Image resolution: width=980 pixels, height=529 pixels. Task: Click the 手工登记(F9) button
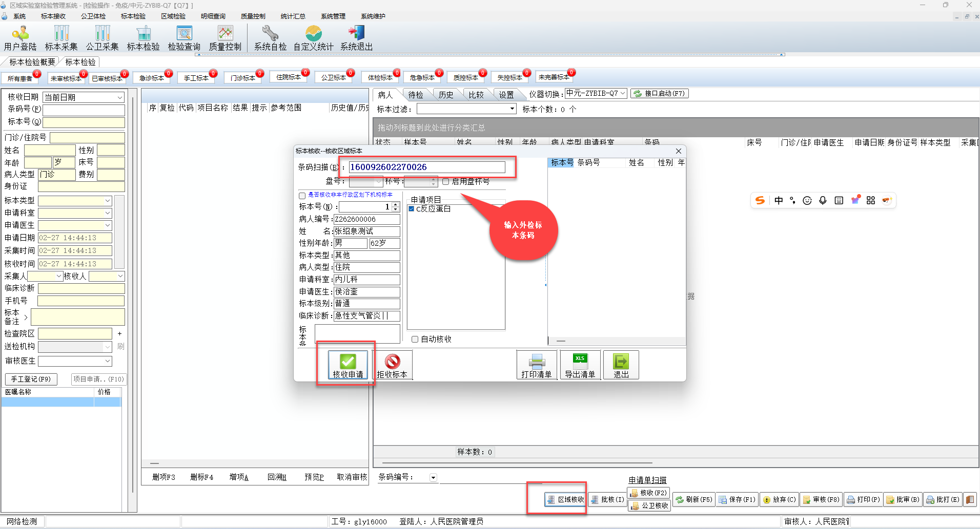pyautogui.click(x=31, y=379)
